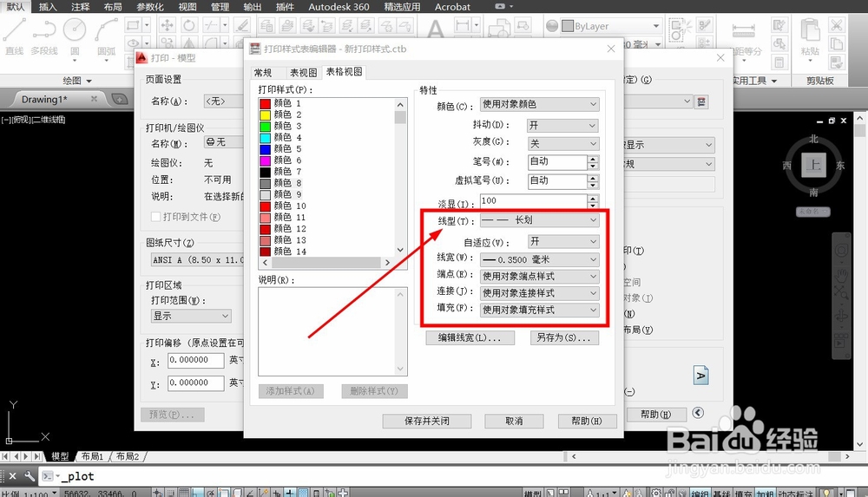The width and height of the screenshot is (868, 497).
Task: Click the portrait drawing orientation icon in Print dialog
Action: (700, 376)
